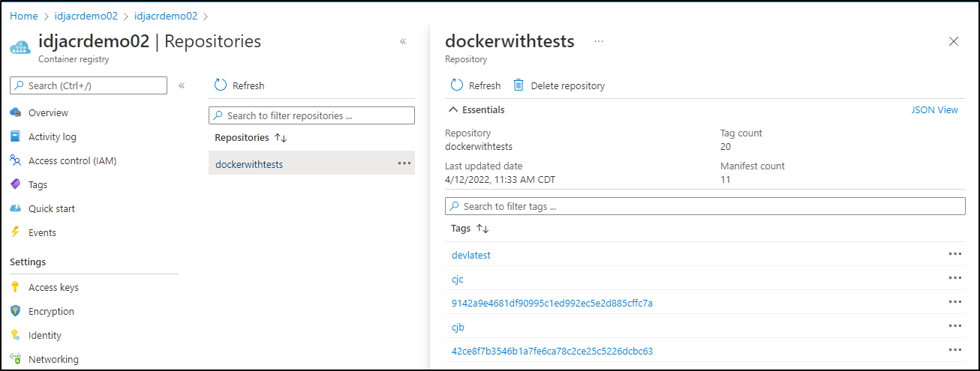Screen dimensions: 980x371
Task: Open the ellipsis menu beside dockerwithtests title
Action: click(x=599, y=41)
